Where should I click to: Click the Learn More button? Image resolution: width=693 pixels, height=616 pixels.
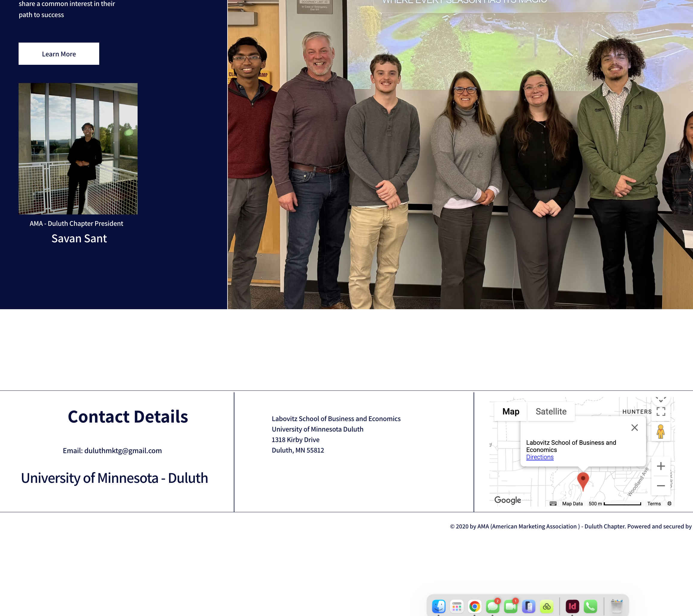pos(59,54)
